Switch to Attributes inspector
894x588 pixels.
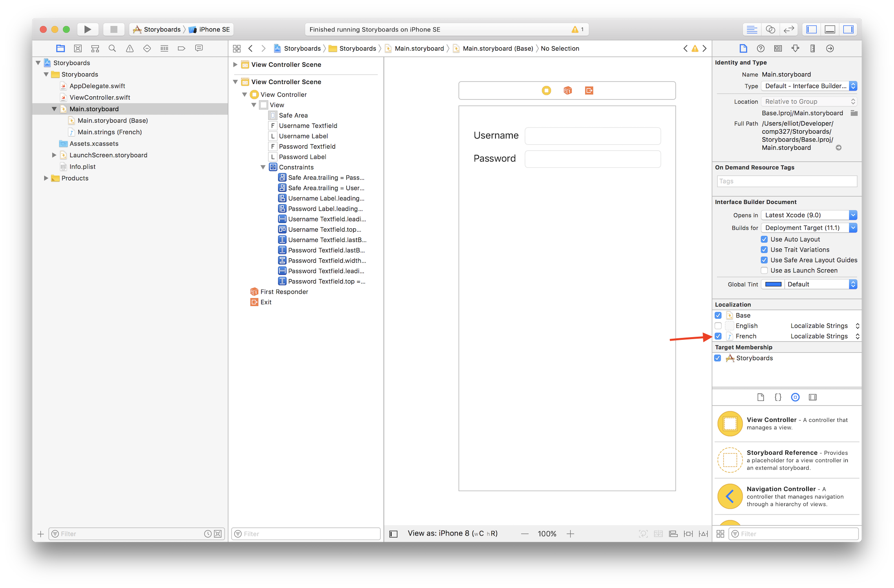click(795, 49)
